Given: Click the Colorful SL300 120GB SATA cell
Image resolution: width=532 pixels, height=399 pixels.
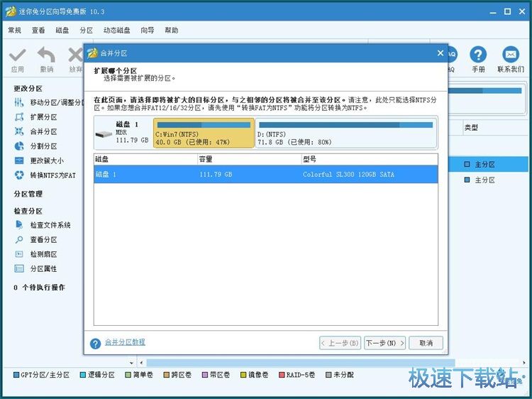Looking at the screenshot, I should pyautogui.click(x=348, y=174).
